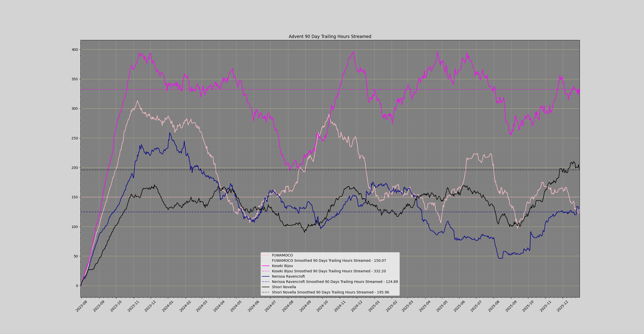Click the 2024-01 x-axis tick label
Image resolution: width=644 pixels, height=334 pixels.
click(168, 306)
